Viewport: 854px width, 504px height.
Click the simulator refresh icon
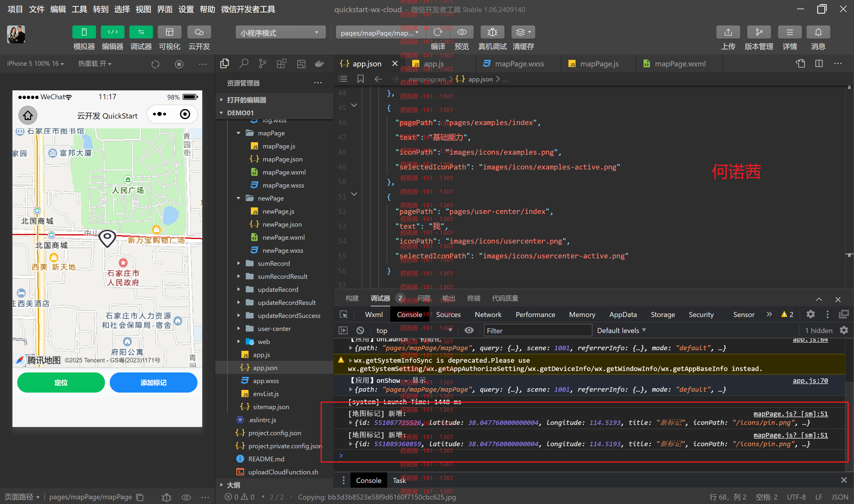click(155, 64)
